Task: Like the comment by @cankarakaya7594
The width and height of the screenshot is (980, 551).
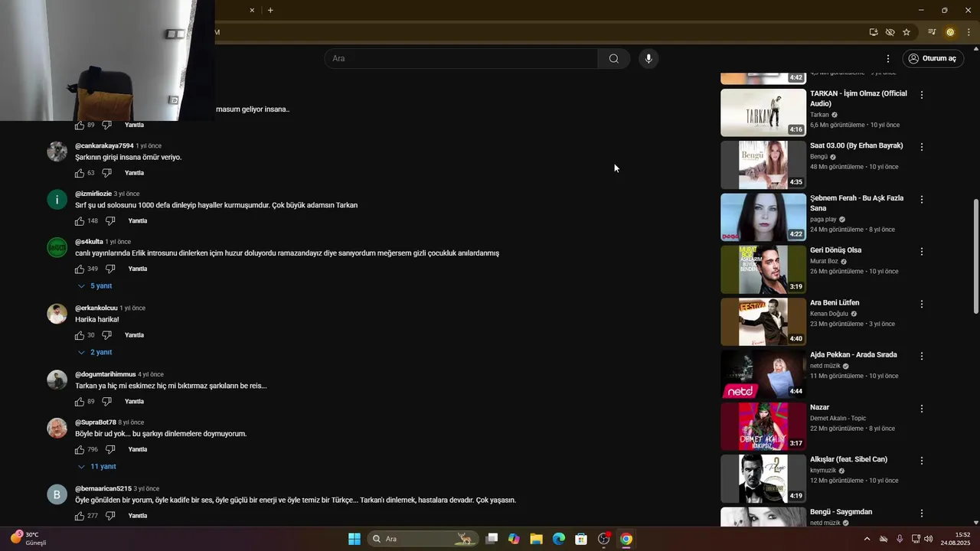Action: coord(80,173)
